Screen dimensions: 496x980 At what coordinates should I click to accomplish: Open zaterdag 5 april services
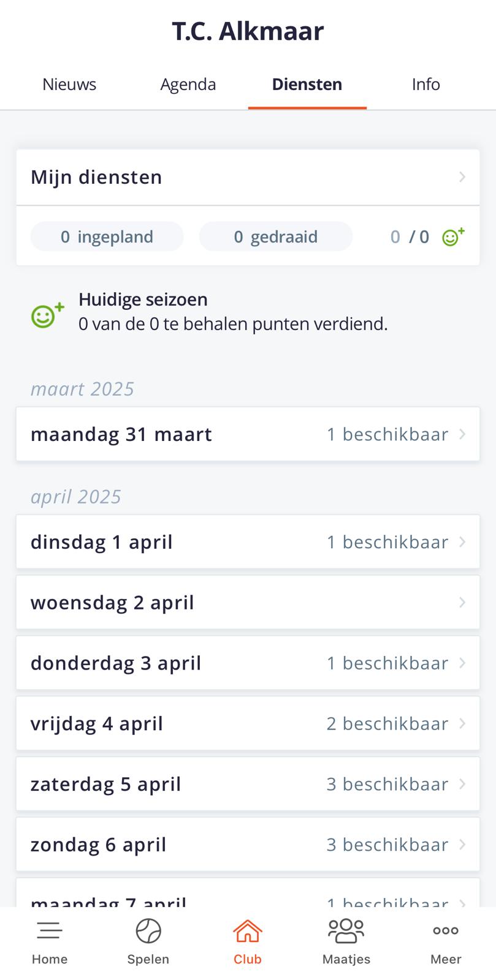pos(248,784)
